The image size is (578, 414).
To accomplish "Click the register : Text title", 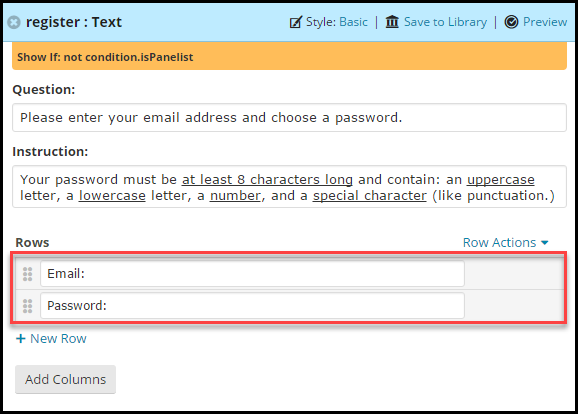I will pyautogui.click(x=74, y=22).
